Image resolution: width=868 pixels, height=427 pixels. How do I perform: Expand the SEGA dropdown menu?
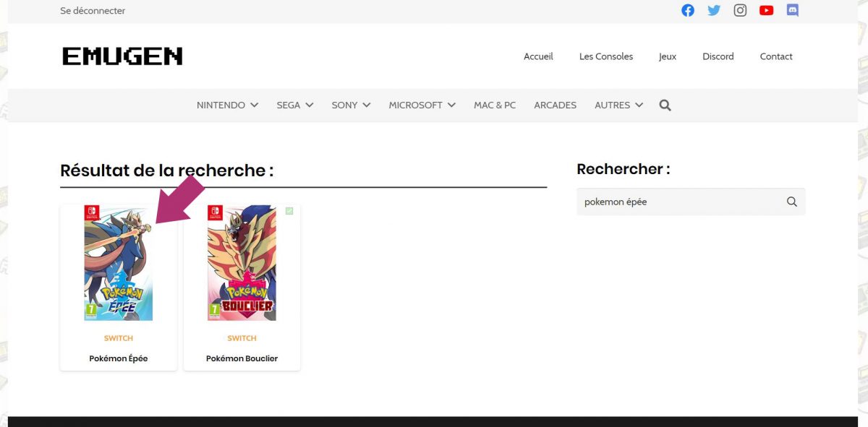295,105
